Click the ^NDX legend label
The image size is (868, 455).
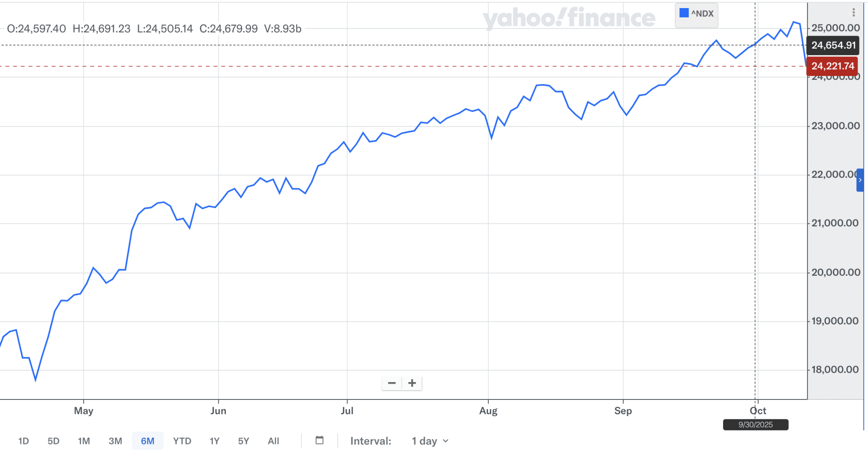pyautogui.click(x=703, y=14)
